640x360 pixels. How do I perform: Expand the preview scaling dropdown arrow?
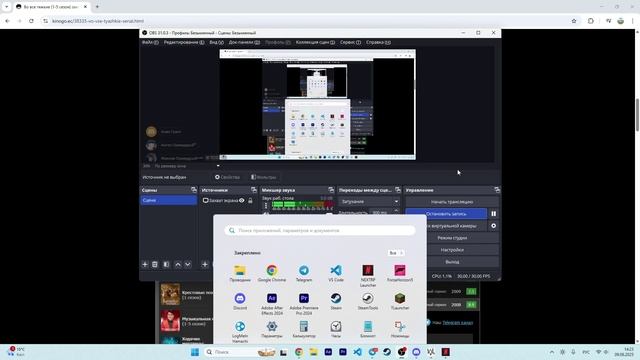pos(218,166)
